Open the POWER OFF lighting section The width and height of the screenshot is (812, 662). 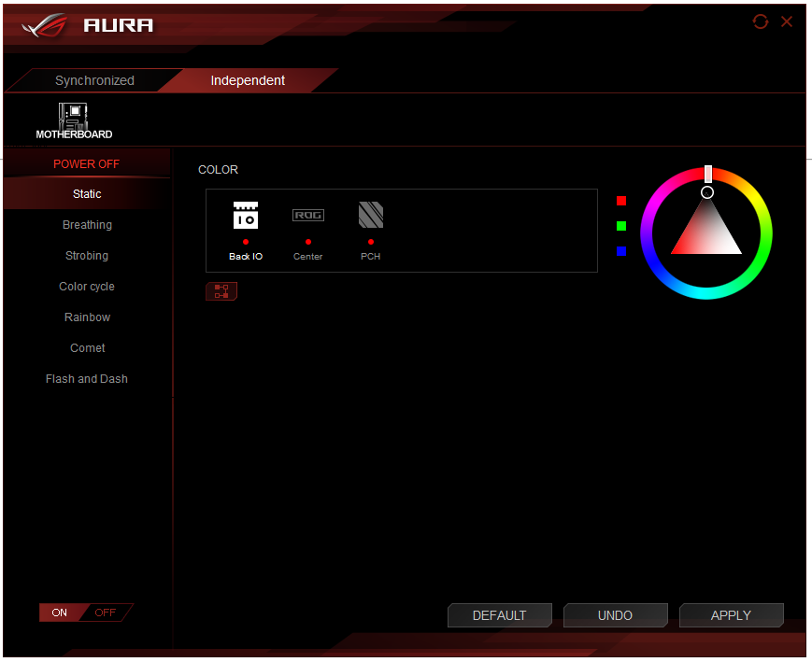(x=87, y=164)
